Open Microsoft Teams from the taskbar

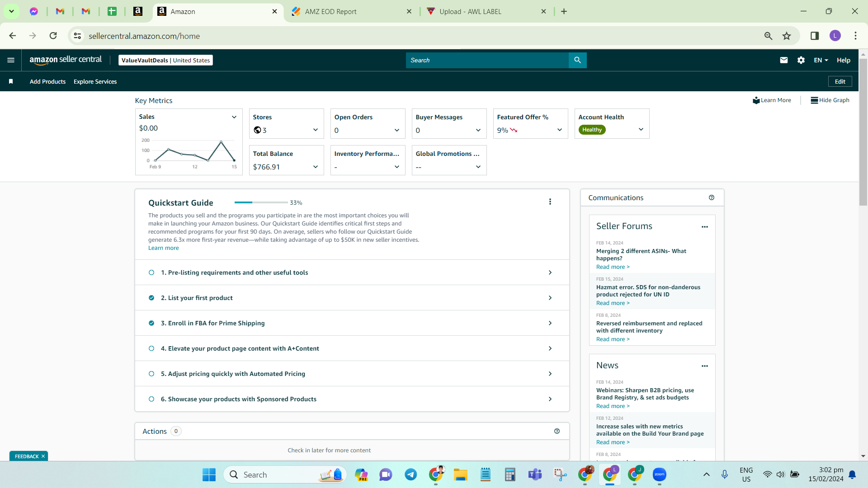point(535,474)
